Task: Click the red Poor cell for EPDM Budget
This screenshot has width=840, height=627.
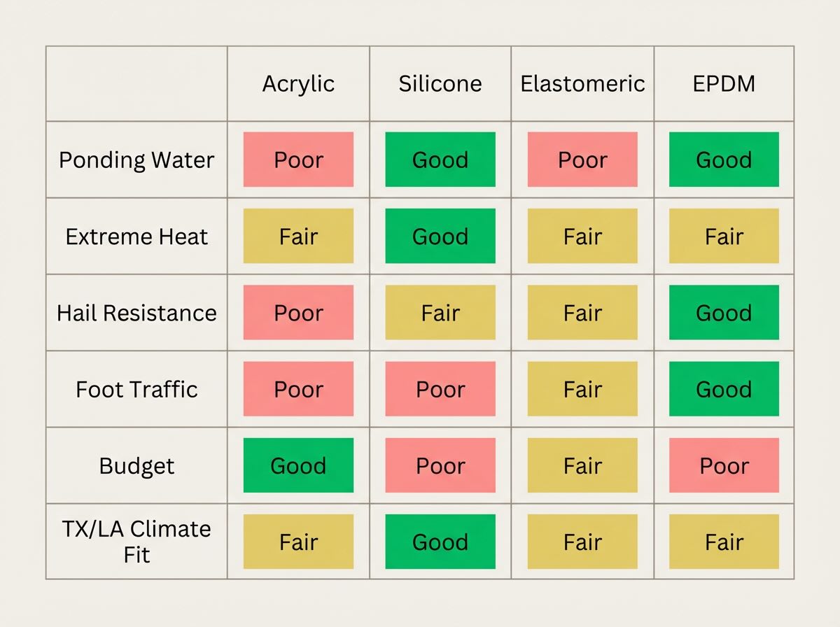Action: [x=724, y=466]
